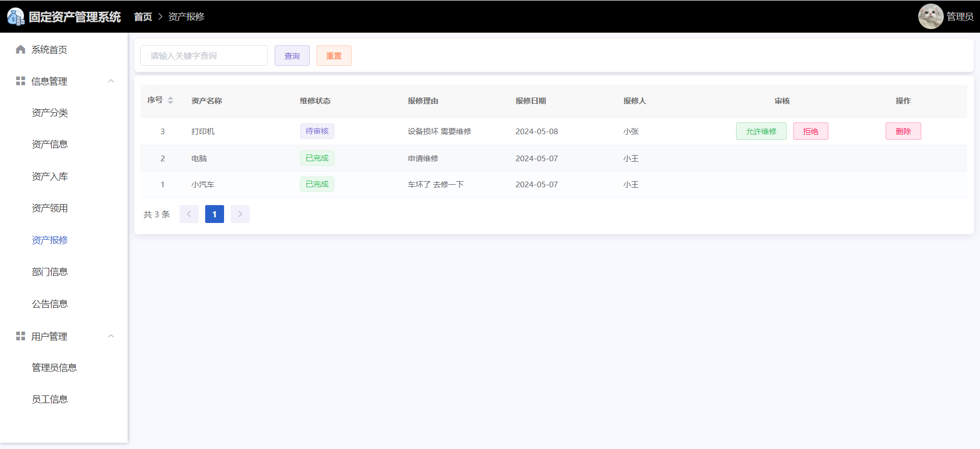Approve repair with 允许维修 button

tap(761, 131)
